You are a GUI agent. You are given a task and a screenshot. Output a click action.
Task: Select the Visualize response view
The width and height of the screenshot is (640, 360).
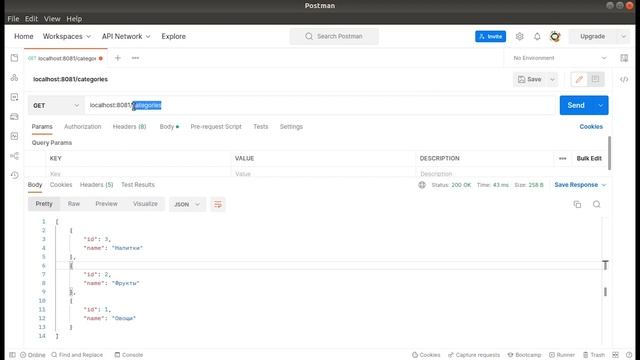click(145, 204)
